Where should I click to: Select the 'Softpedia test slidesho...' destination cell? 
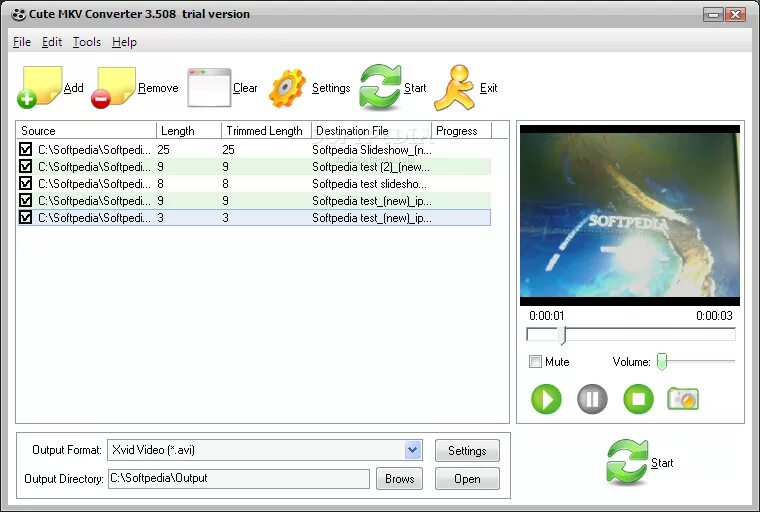tap(369, 184)
